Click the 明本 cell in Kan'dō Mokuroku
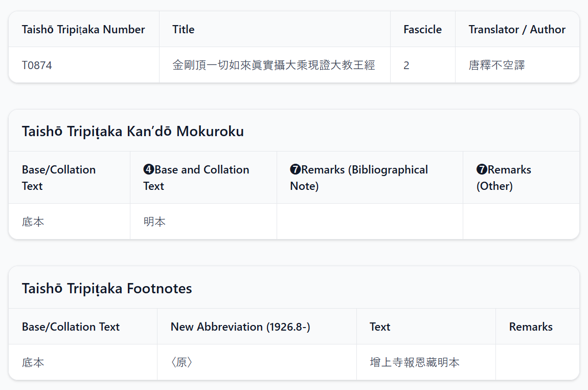The height and width of the screenshot is (390, 588). click(x=154, y=222)
